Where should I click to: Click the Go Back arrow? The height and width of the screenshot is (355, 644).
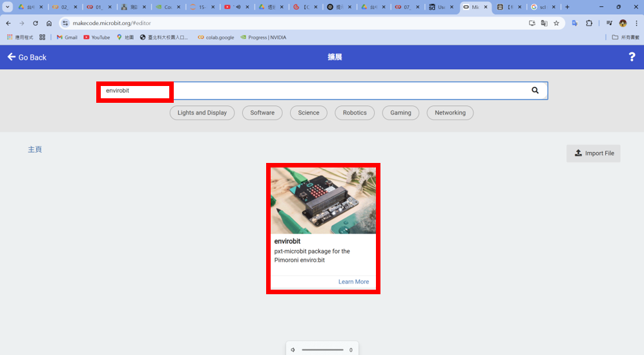point(12,57)
